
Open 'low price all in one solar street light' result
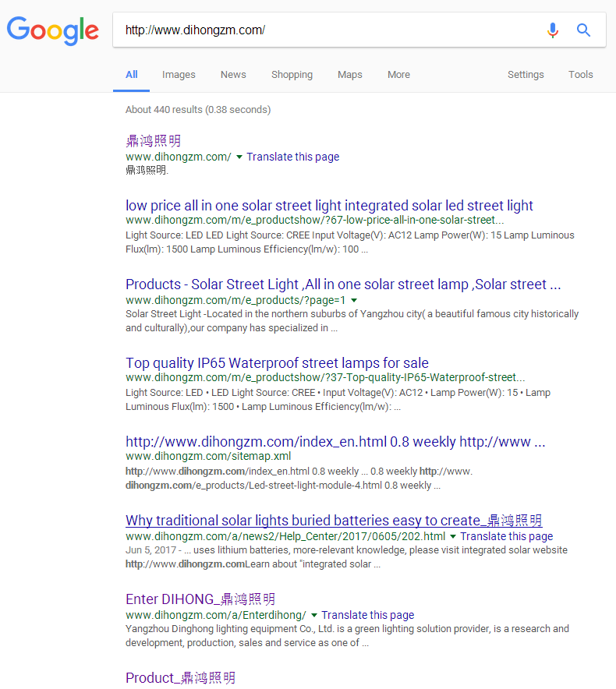pos(329,206)
